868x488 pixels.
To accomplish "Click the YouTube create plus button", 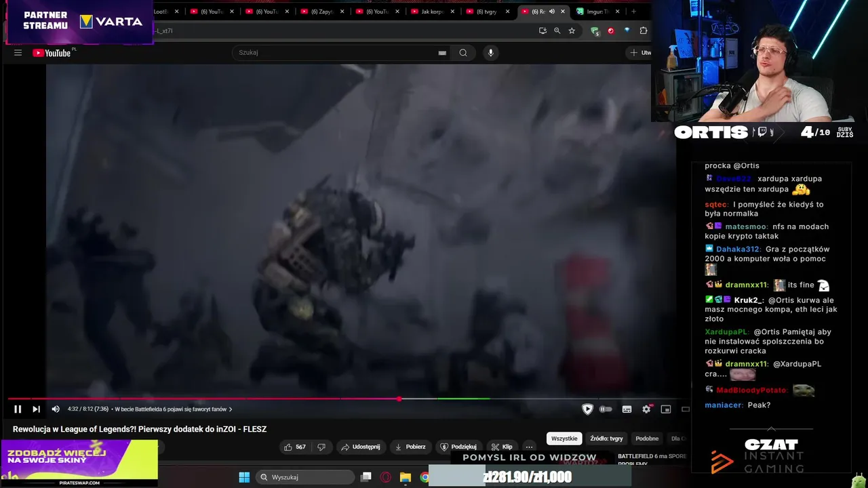I will point(639,52).
